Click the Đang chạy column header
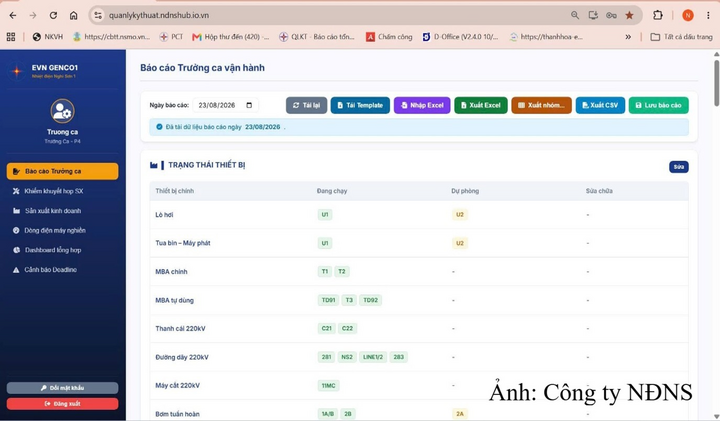The height and width of the screenshot is (421, 720). click(x=332, y=191)
